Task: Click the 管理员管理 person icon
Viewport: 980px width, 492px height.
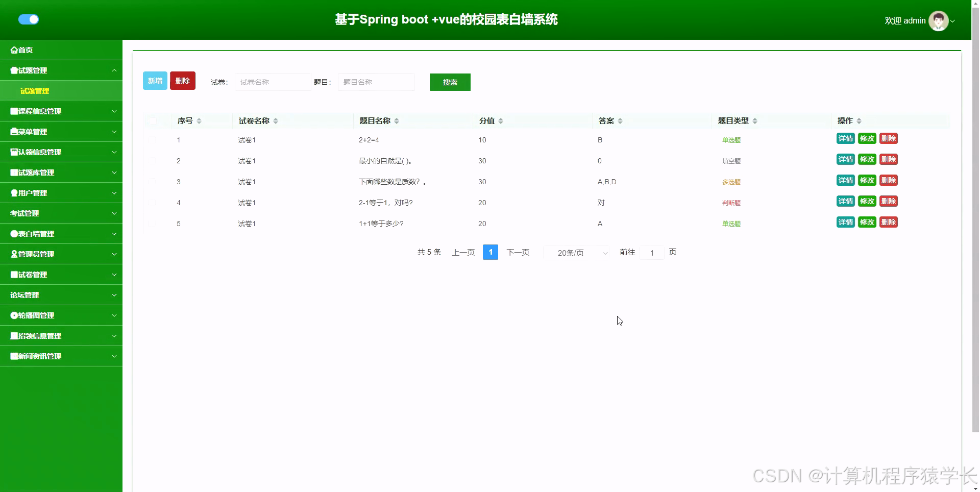Action: [x=13, y=254]
